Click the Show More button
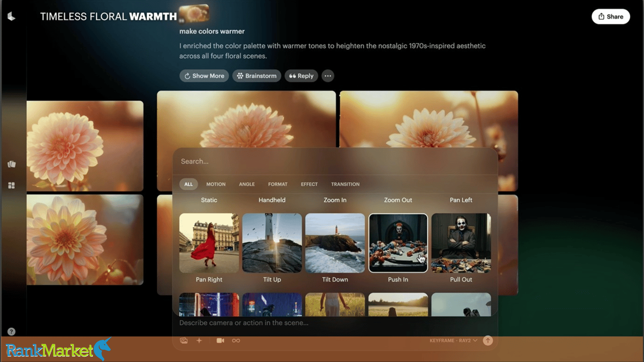Screen dimensions: 644x362 pos(204,76)
